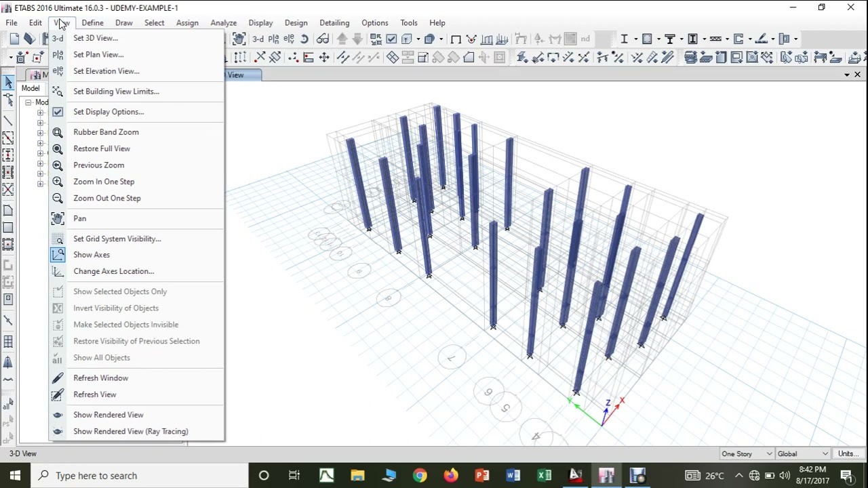Click the Refresh Window pencil icon
Viewport: 868px width, 488px height.
[58, 378]
